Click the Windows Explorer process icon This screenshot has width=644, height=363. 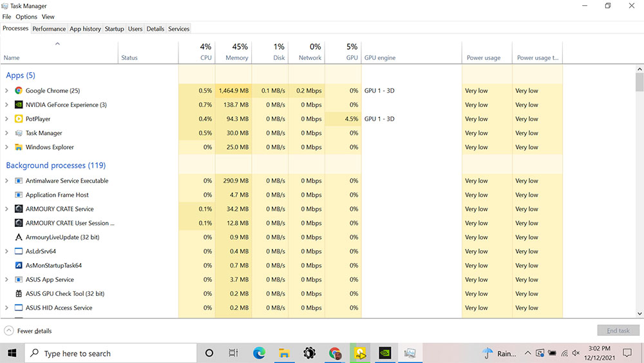(19, 147)
